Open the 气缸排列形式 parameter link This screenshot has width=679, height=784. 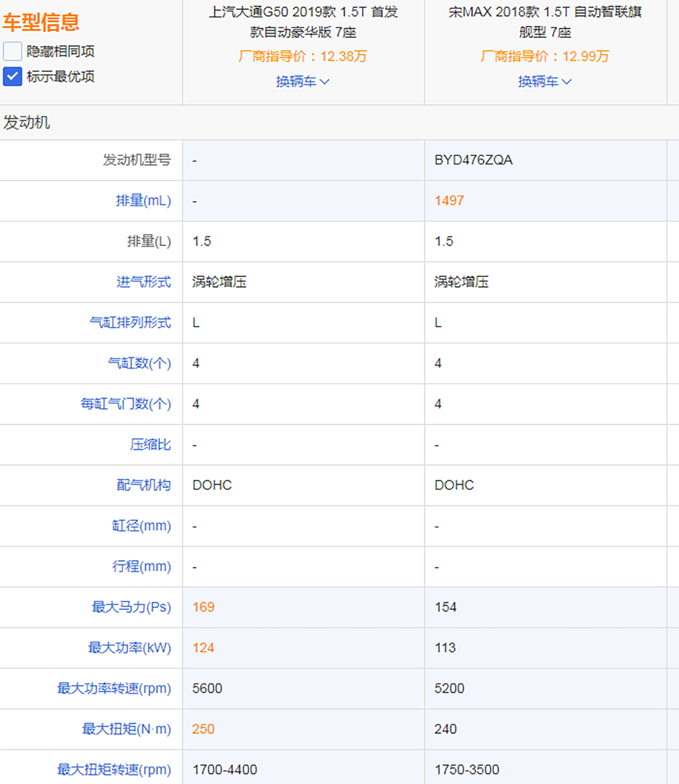[130, 323]
